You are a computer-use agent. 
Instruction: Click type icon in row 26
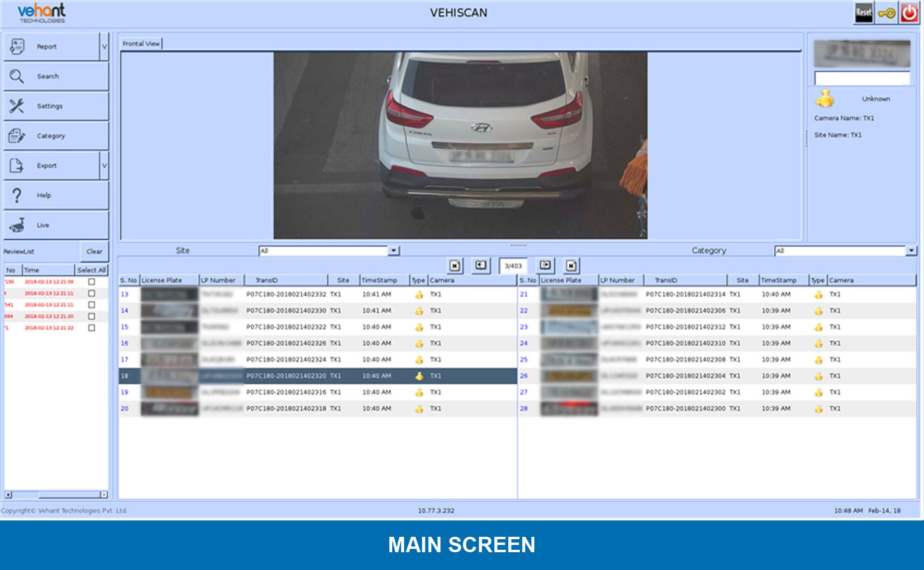[819, 376]
